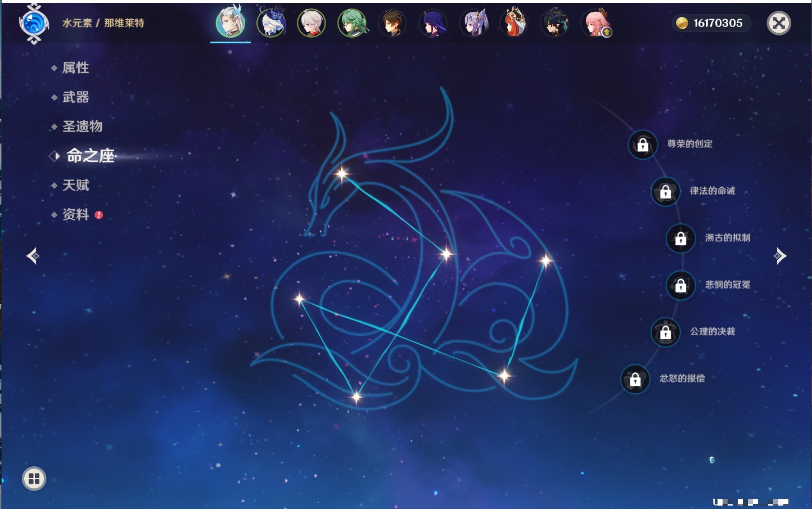Open the lock icon for 溯古的拟制
This screenshot has height=509, width=812.
pos(681,238)
